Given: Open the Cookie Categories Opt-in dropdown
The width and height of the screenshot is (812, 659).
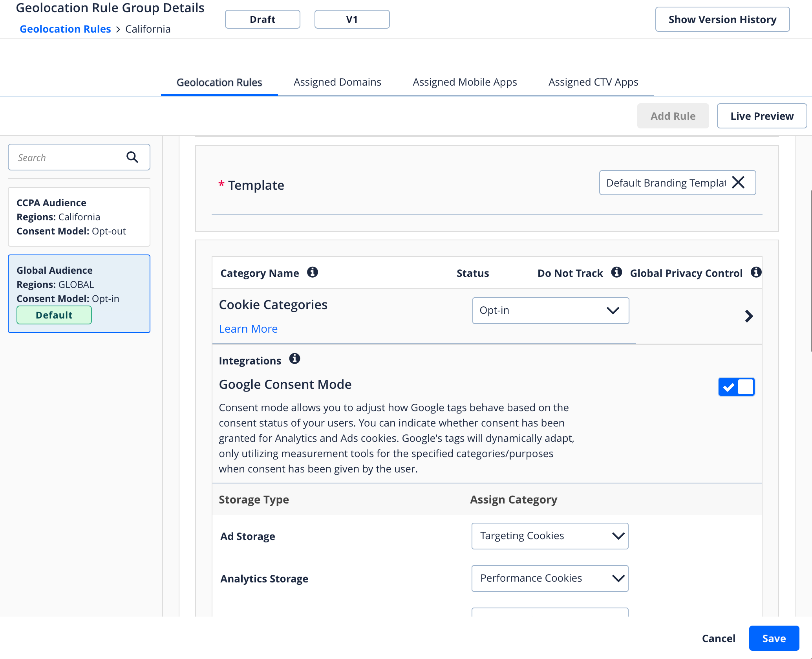Looking at the screenshot, I should tap(550, 311).
